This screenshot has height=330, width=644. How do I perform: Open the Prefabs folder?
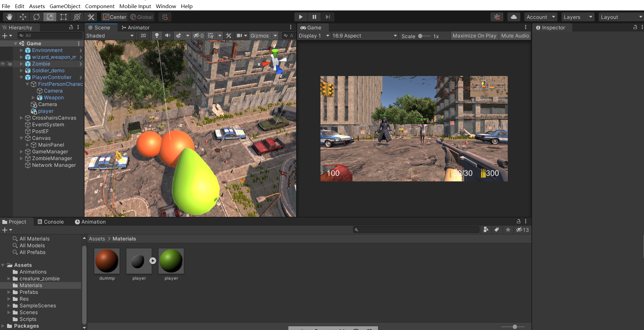coord(29,292)
